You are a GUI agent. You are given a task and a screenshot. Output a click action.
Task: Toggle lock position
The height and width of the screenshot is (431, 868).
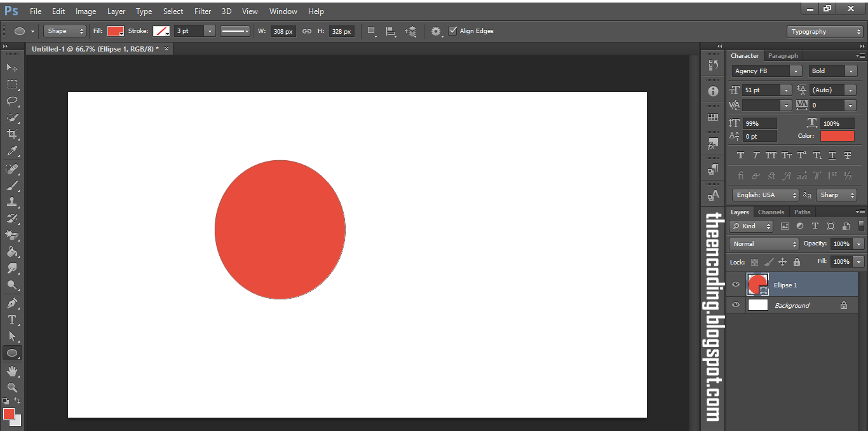[783, 262]
